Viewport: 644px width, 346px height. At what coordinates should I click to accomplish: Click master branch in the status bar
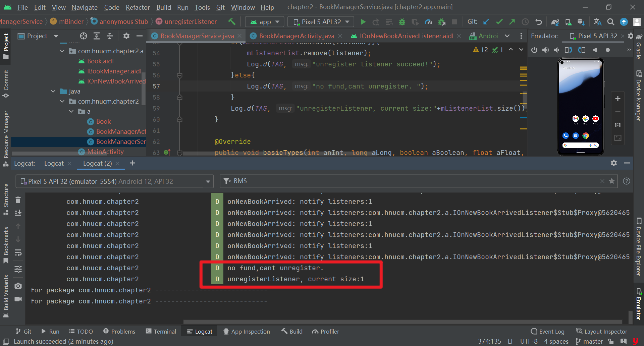pyautogui.click(x=589, y=341)
